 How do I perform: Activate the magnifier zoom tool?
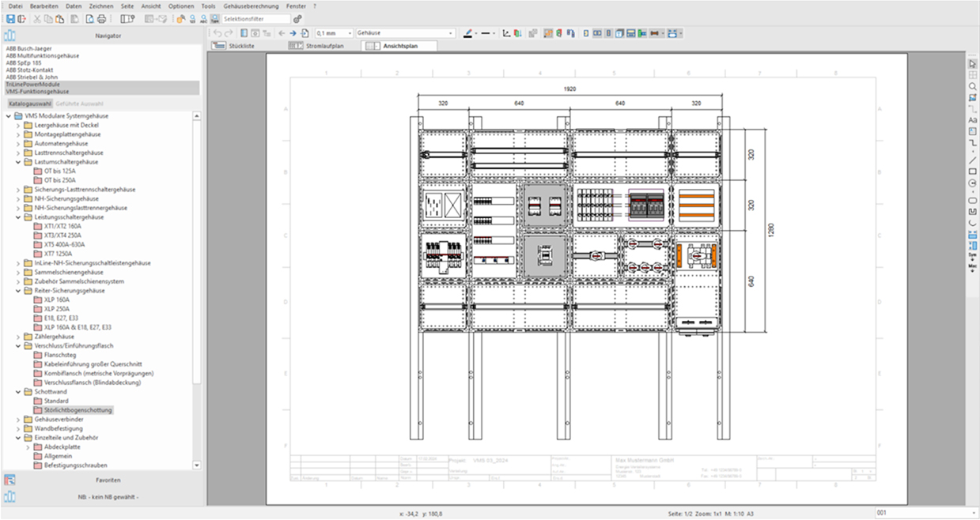pos(973,87)
